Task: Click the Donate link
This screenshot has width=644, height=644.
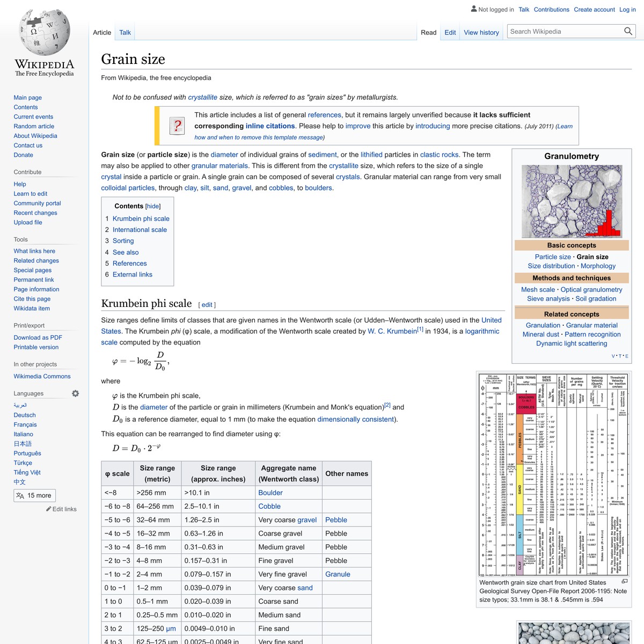Action: coord(24,155)
